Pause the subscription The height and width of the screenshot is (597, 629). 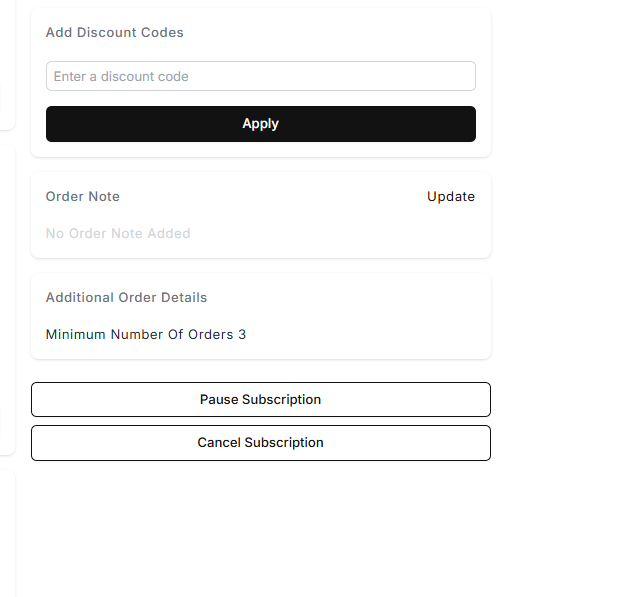pos(260,399)
